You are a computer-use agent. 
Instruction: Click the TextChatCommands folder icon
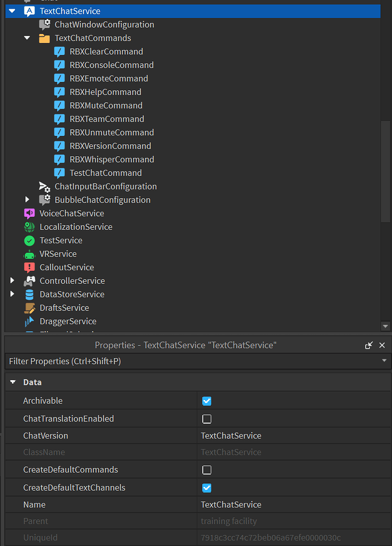click(44, 38)
